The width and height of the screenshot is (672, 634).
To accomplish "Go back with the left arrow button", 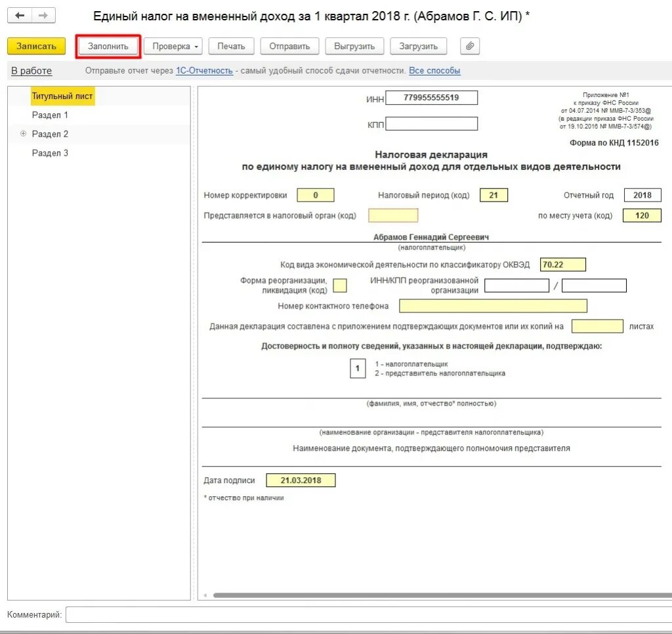I will [20, 16].
